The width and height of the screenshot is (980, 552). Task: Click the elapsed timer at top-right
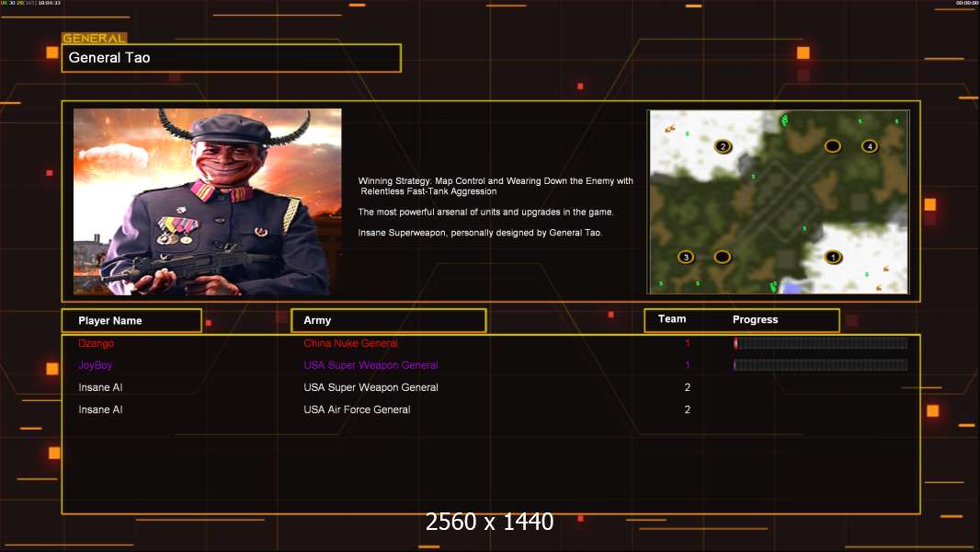point(967,3)
